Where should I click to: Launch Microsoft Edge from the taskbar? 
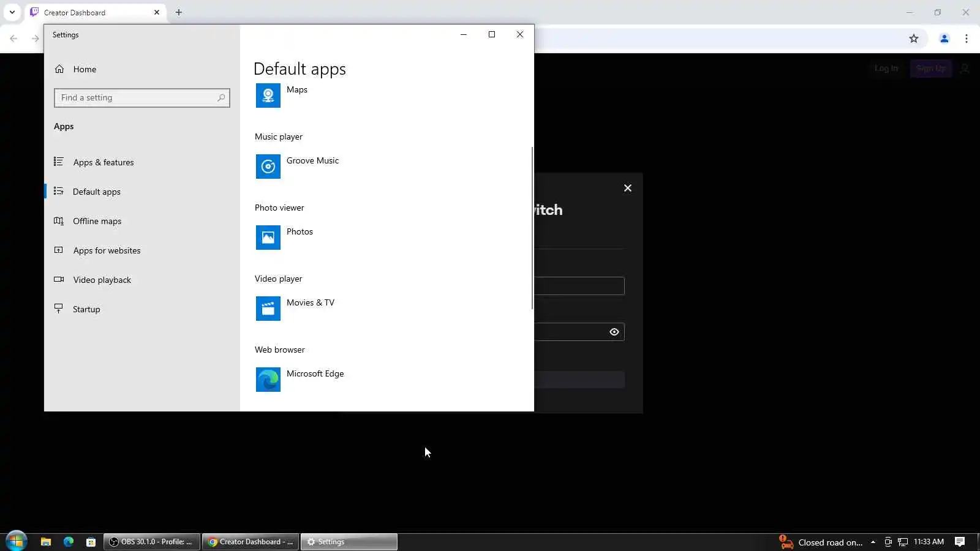tap(68, 542)
